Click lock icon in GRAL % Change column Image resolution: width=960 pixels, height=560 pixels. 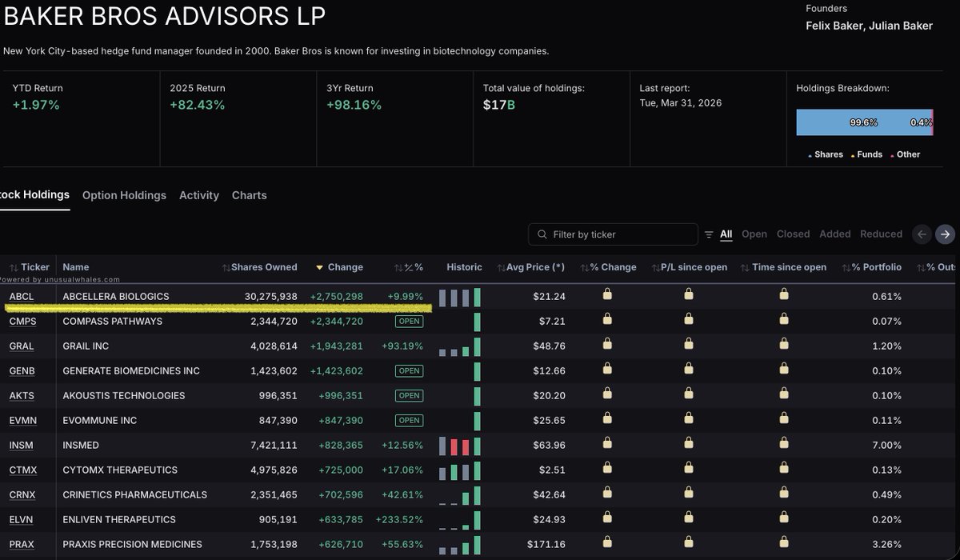tap(608, 344)
